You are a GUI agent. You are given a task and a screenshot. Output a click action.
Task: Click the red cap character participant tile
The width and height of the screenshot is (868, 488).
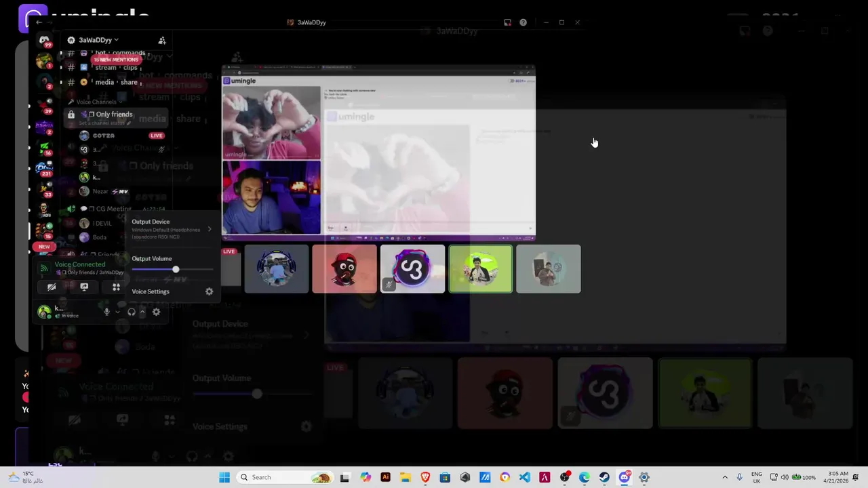pos(344,269)
